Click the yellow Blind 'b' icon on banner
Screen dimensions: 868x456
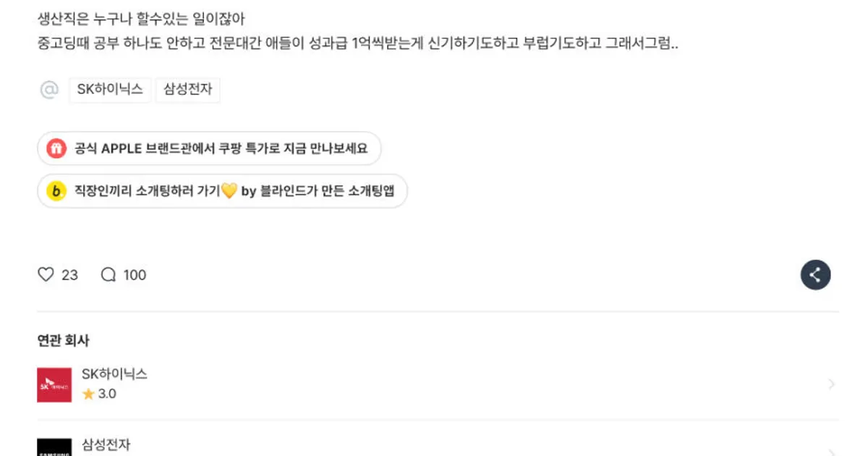pyautogui.click(x=56, y=192)
